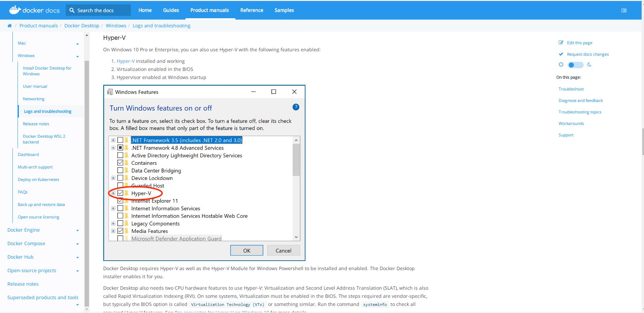Focus the Search the docs field
Screen dimensions: 644x313
98,10
